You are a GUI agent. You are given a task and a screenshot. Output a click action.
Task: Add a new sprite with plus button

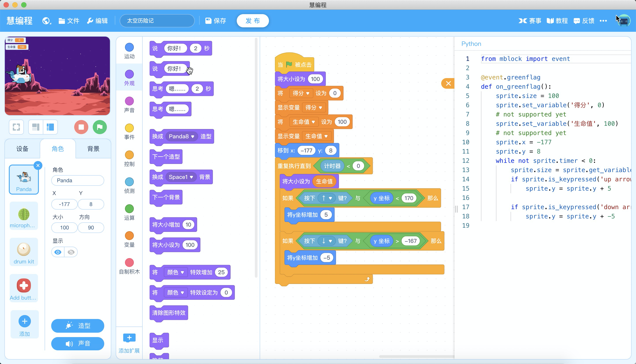(x=25, y=321)
